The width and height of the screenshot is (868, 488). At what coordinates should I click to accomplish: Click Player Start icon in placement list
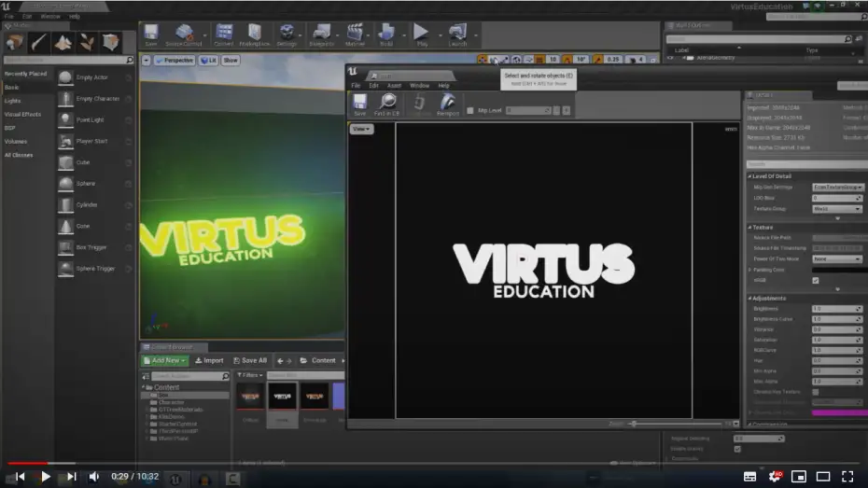[x=65, y=141]
